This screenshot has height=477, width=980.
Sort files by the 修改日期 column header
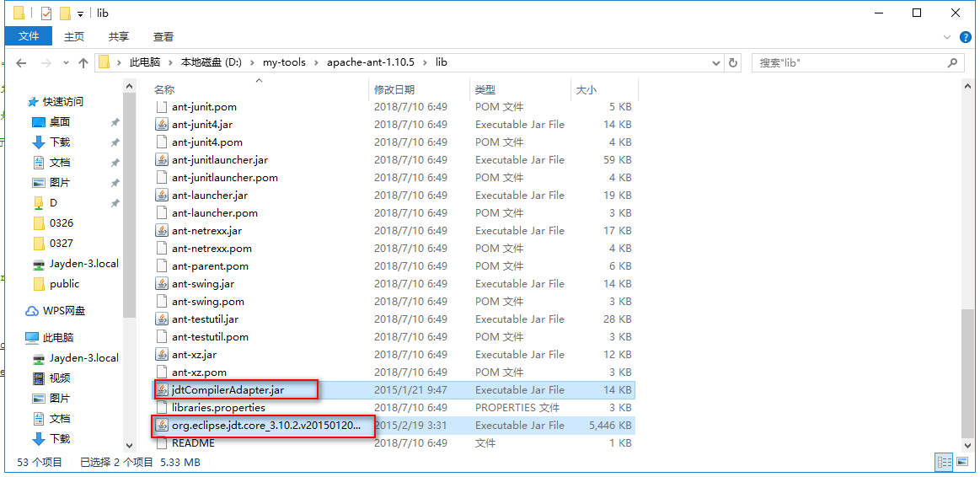(x=394, y=89)
